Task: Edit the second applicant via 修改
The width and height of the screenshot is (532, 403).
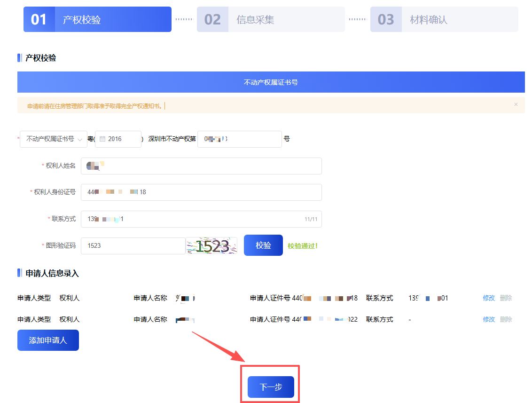Action: (489, 319)
